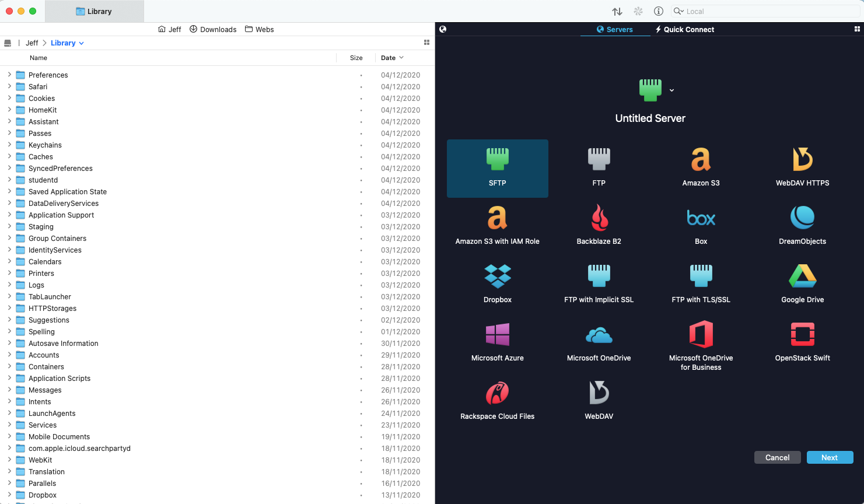Choose Microsoft OneDrive service
Screen dimensions: 864x504
599,343
